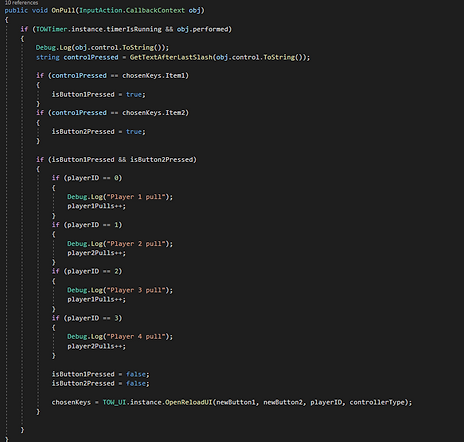Open the "10 references" CodeLens link
Screen dimensions: 464x442
pyautogui.click(x=21, y=2)
